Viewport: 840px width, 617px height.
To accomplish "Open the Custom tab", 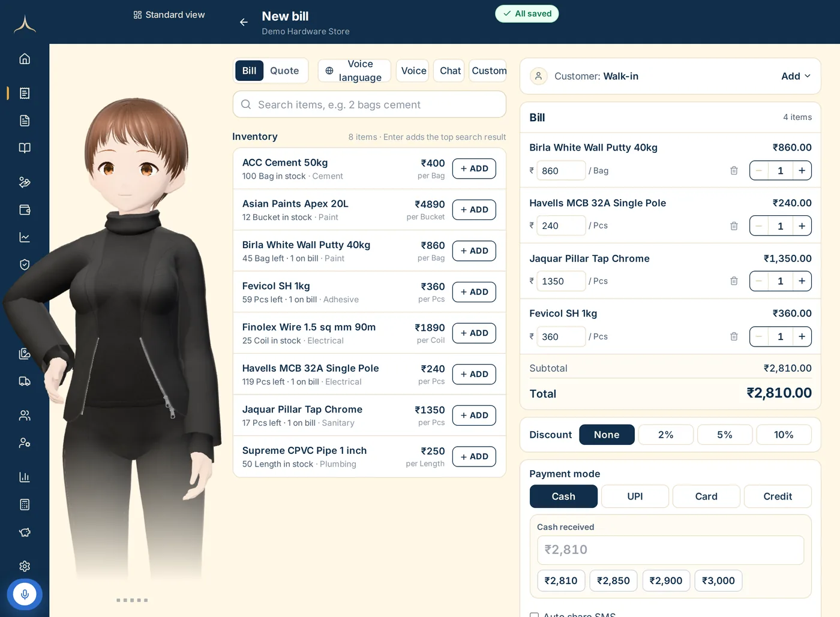I will click(x=488, y=71).
